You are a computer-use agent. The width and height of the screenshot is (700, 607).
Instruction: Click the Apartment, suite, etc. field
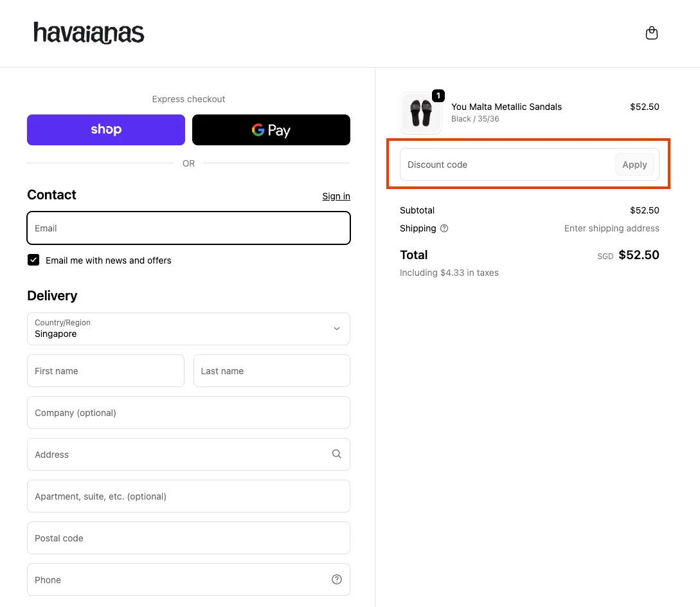[188, 496]
